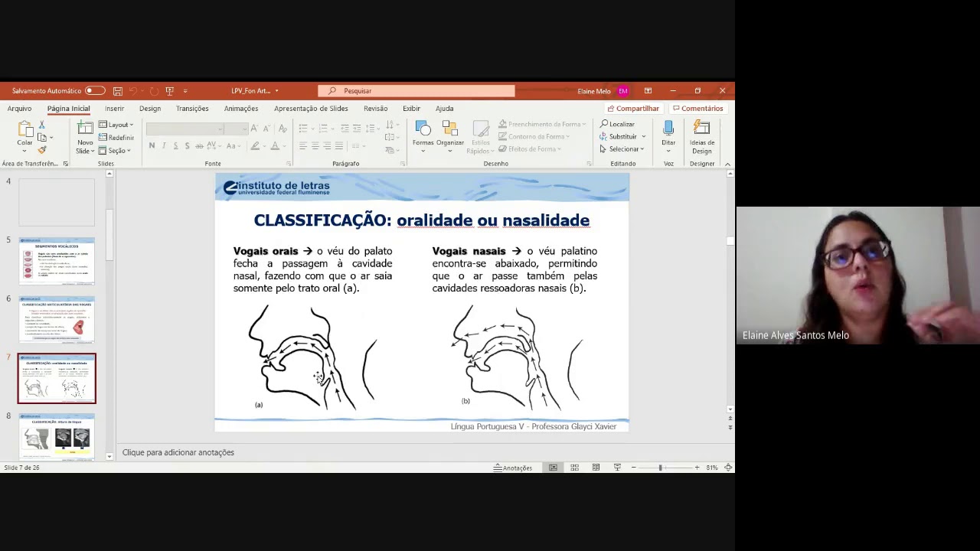Click the Undo arrow icon
This screenshot has height=551, width=980.
135,91
